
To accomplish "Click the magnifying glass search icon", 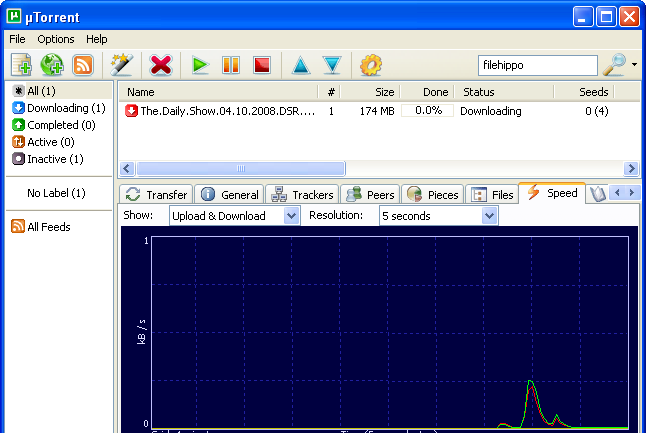I will 614,65.
